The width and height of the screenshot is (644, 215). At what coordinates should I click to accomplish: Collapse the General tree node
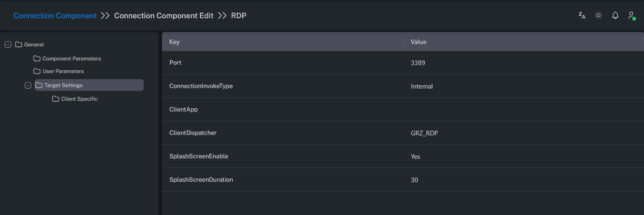[x=7, y=44]
